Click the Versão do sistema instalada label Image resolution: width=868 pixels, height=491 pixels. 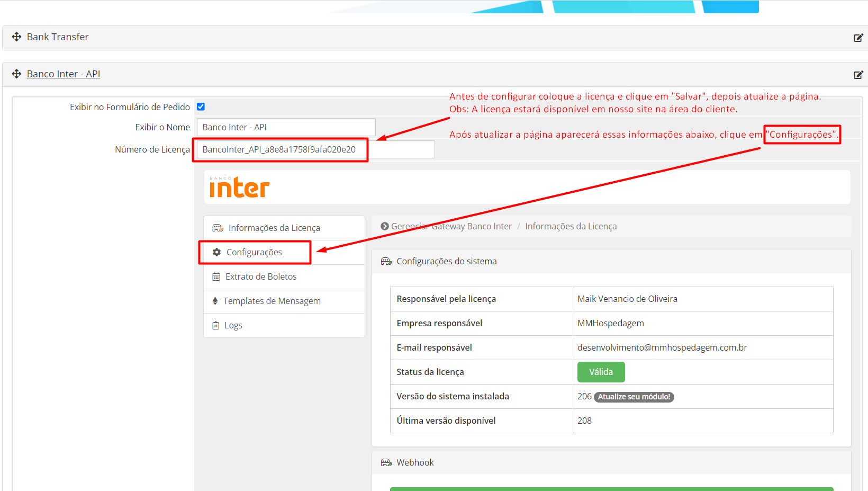(453, 396)
